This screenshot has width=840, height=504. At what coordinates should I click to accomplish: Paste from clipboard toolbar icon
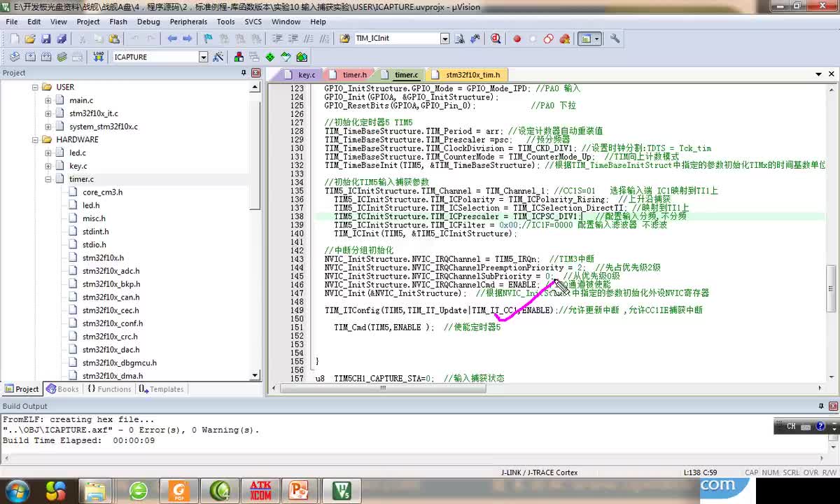coord(115,38)
